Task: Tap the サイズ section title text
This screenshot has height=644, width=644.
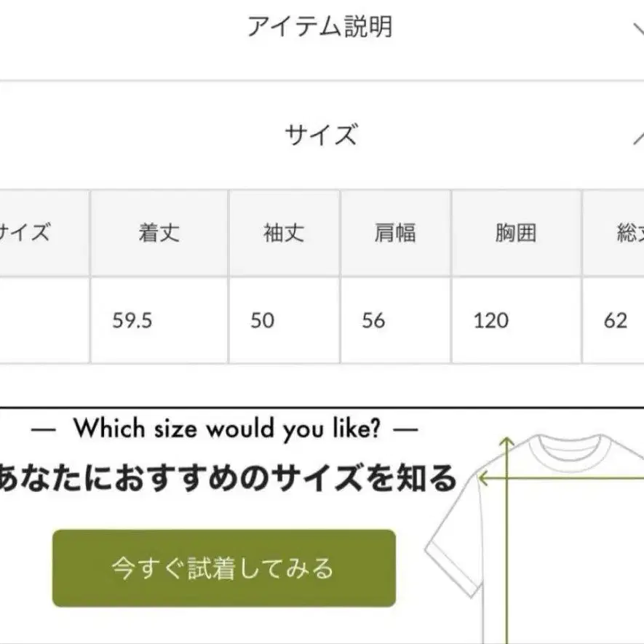Action: coord(321,136)
